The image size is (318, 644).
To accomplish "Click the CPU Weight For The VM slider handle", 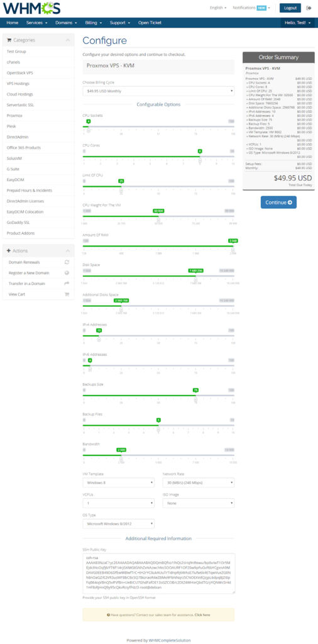I will (x=158, y=219).
